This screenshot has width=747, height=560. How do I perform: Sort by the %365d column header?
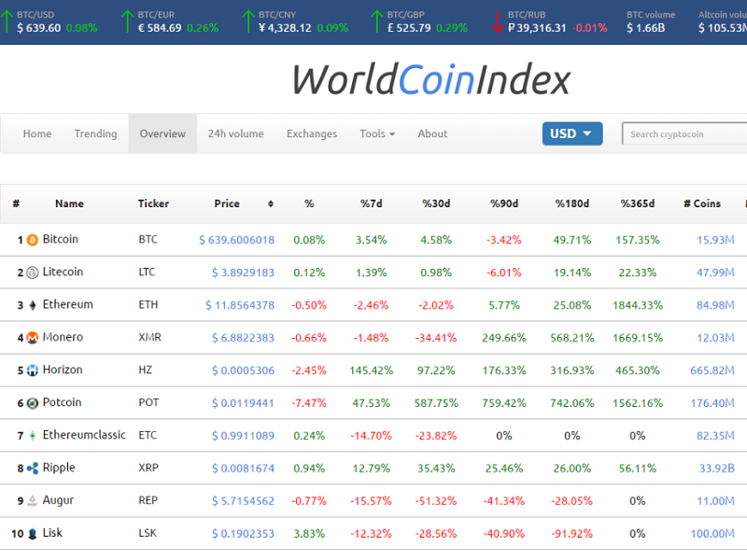638,203
